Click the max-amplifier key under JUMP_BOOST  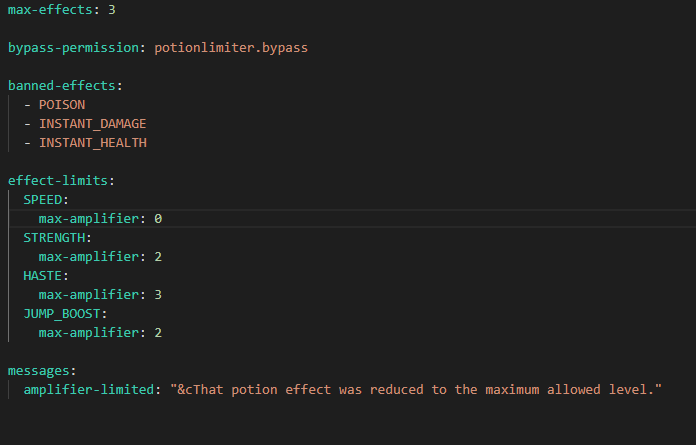coord(89,333)
